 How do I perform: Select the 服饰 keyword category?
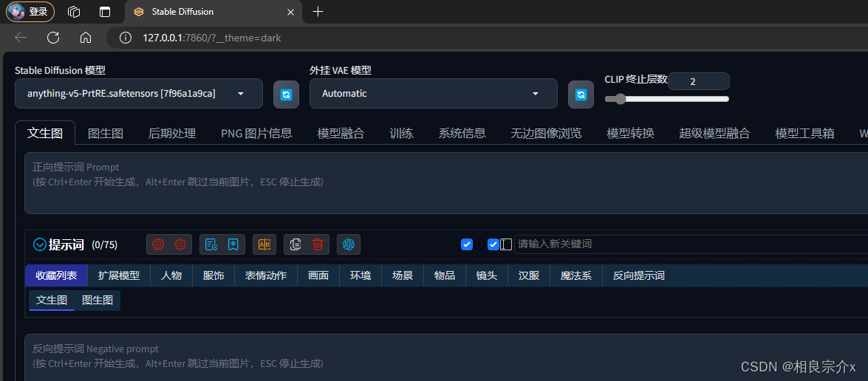[213, 275]
